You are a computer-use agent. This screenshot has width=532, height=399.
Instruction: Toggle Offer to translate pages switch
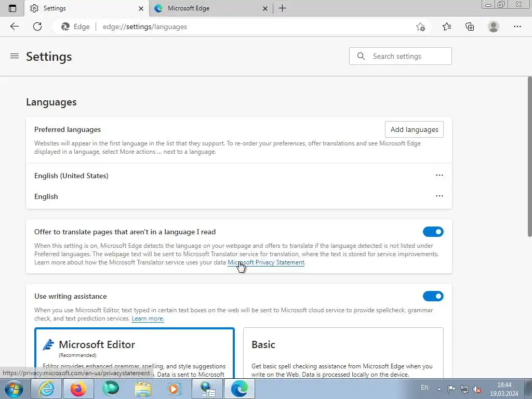(433, 232)
